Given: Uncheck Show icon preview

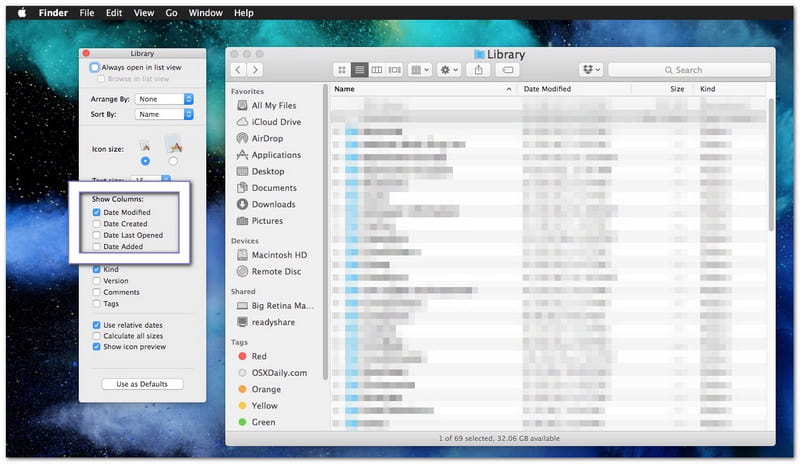Looking at the screenshot, I should 96,347.
